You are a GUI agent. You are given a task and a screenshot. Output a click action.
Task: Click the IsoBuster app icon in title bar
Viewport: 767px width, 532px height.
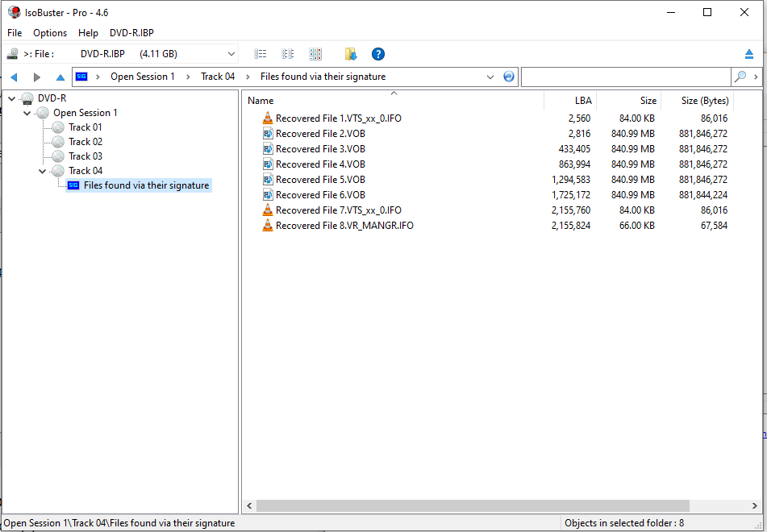pyautogui.click(x=15, y=12)
